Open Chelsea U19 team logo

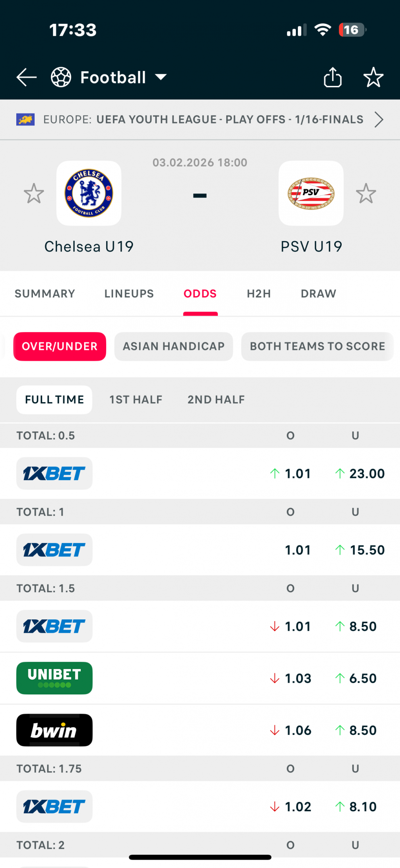click(x=89, y=193)
